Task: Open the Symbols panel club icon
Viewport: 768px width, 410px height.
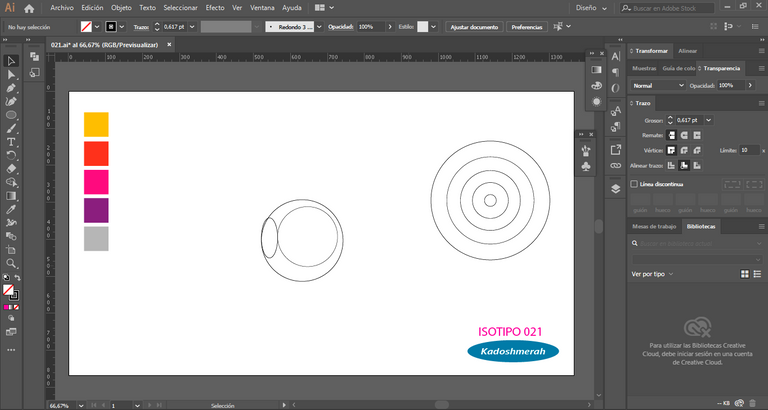Action: tap(585, 167)
